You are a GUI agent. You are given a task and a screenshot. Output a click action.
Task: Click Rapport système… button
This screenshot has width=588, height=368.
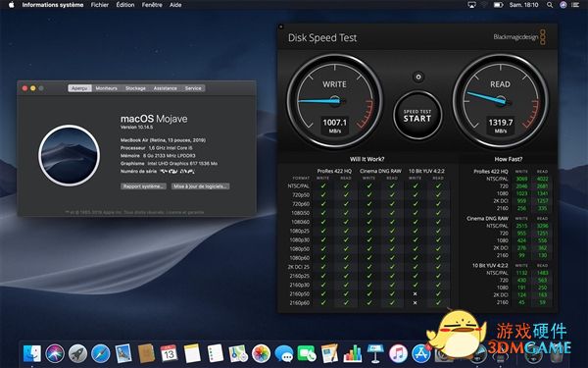pyautogui.click(x=144, y=186)
